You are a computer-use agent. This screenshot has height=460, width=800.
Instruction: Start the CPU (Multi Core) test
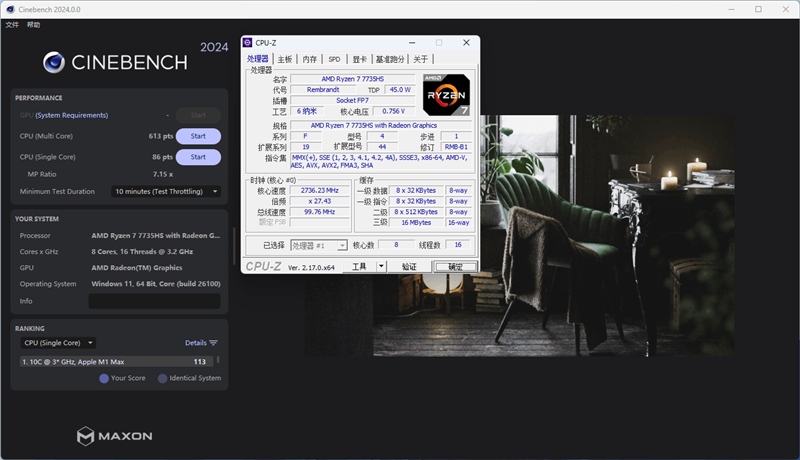click(198, 136)
